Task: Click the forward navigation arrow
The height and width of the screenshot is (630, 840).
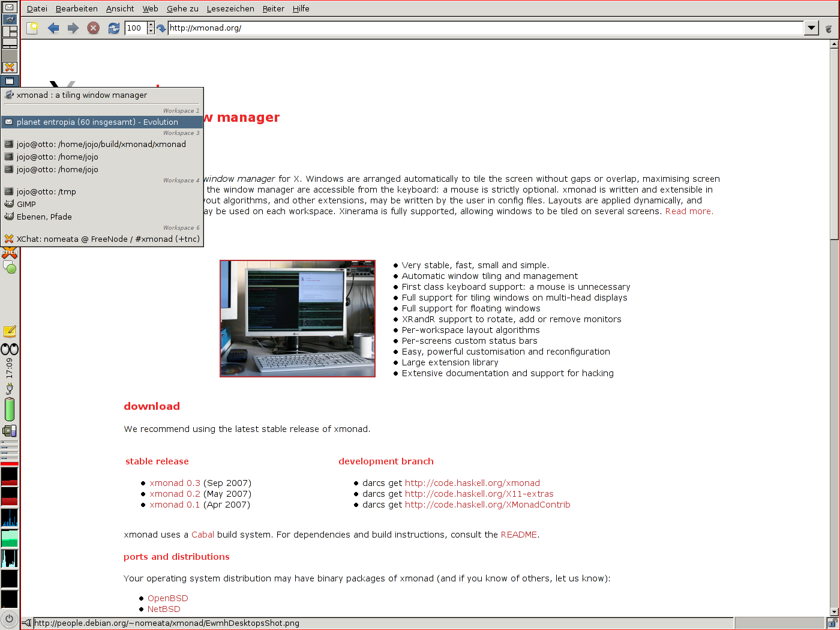Action: pyautogui.click(x=73, y=28)
